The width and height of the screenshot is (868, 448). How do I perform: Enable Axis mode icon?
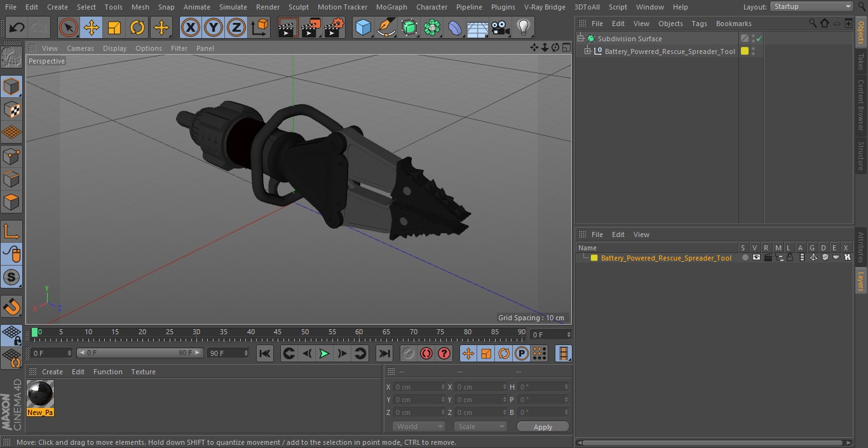pyautogui.click(x=11, y=231)
